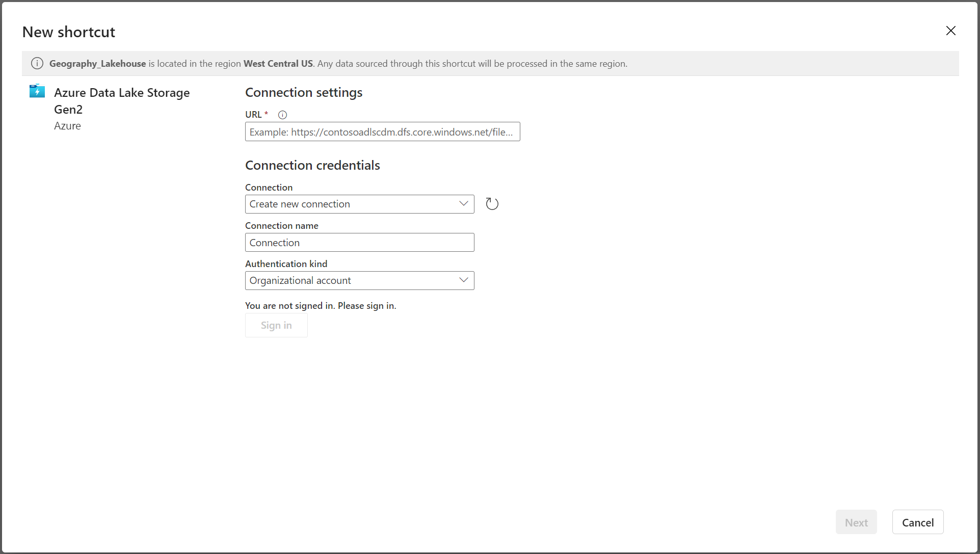Click the banner information icon
The width and height of the screenshot is (980, 554).
[37, 64]
